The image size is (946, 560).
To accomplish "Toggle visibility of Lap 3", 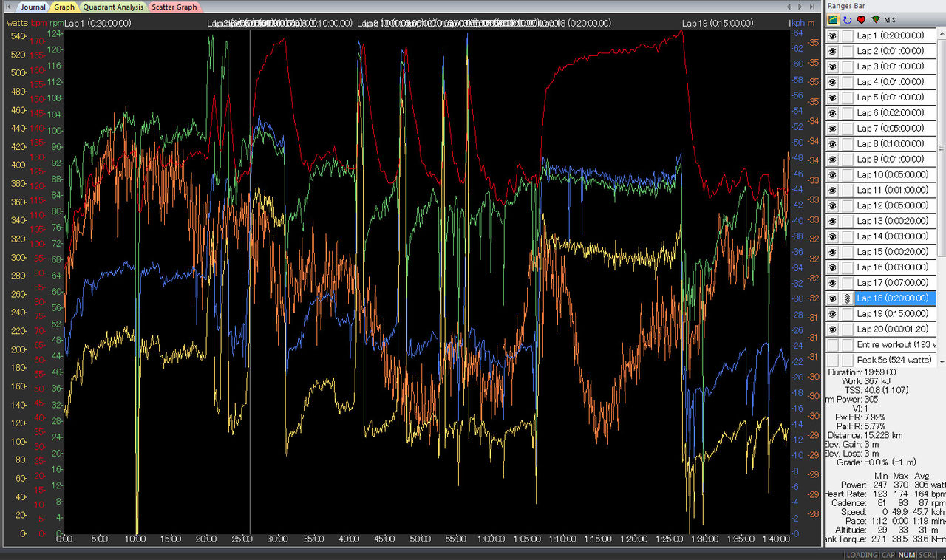I will (833, 66).
